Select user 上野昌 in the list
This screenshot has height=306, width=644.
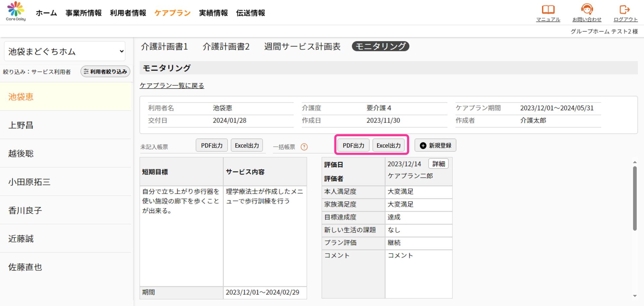(x=21, y=125)
